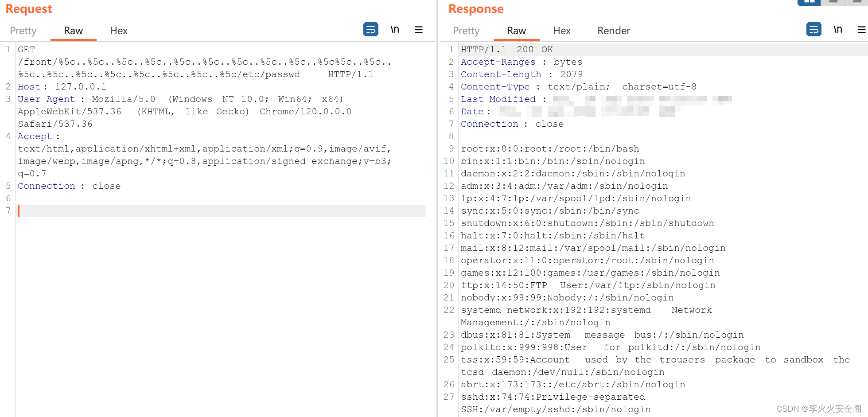Click the games:x:12:100 passwd line
Screen dimensions: 868x417
(x=590, y=273)
